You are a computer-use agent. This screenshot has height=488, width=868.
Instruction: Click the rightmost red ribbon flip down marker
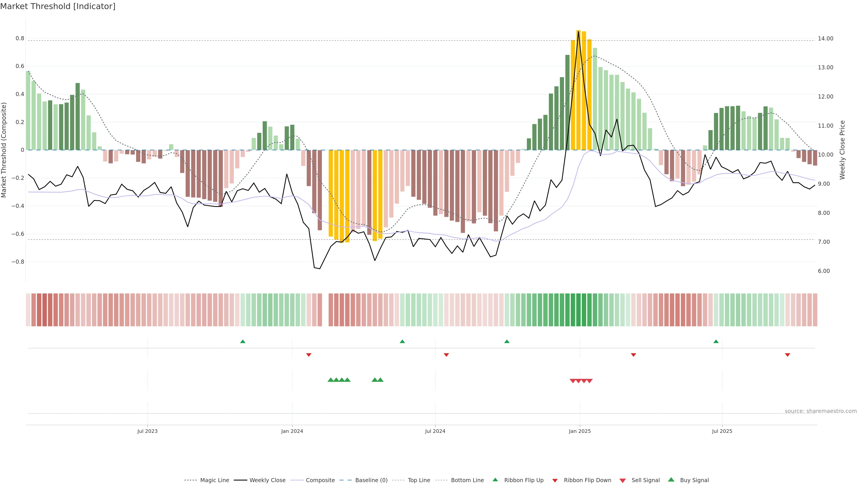click(x=788, y=355)
